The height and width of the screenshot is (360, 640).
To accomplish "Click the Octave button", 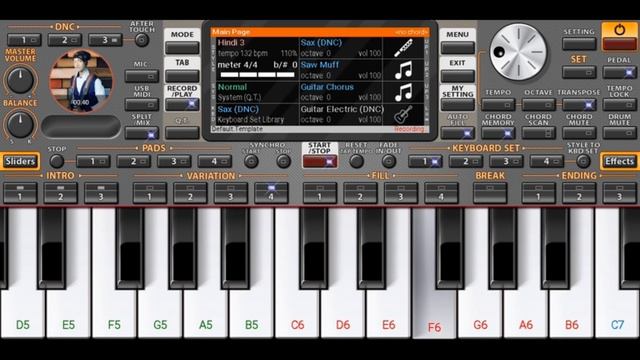I will pyautogui.click(x=538, y=105).
